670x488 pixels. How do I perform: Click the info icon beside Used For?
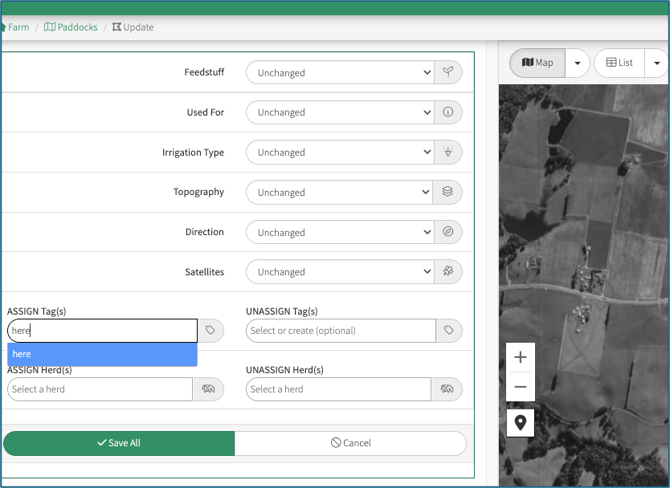click(448, 113)
